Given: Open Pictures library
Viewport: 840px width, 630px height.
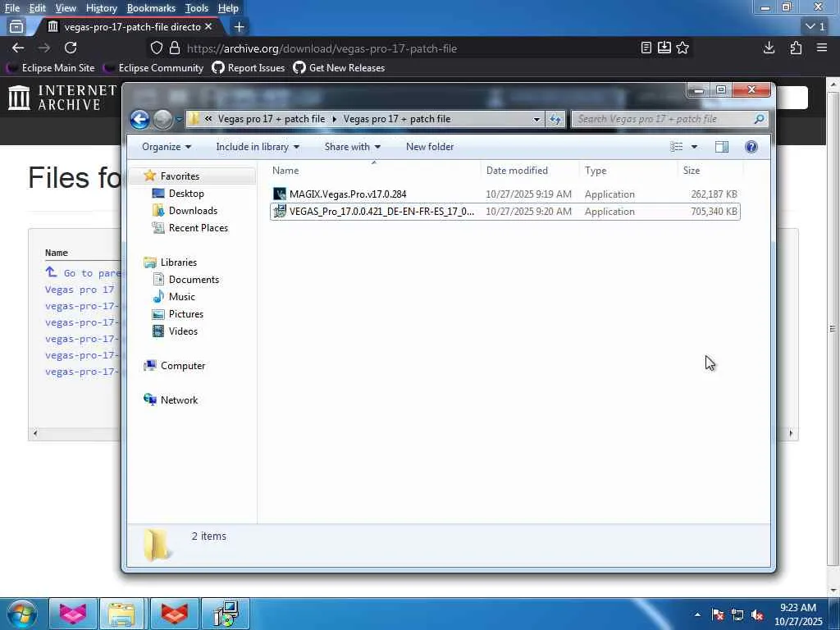Looking at the screenshot, I should (186, 313).
